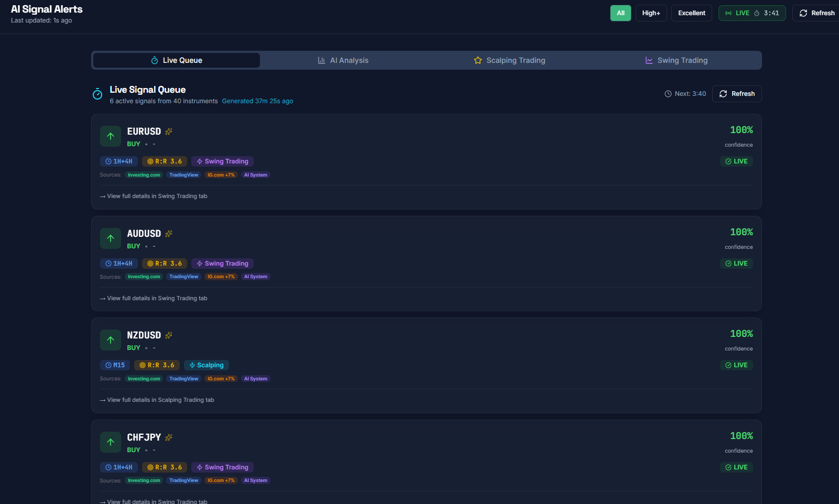839x504 pixels.
Task: Click the EURUSD 1H+4H timeframe badge
Action: [119, 161]
